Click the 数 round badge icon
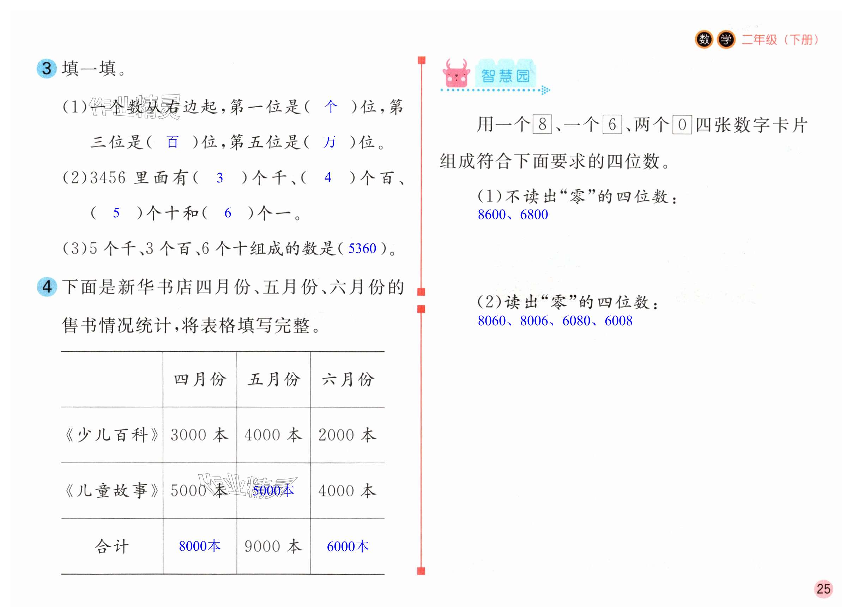The width and height of the screenshot is (852, 616). 704,39
